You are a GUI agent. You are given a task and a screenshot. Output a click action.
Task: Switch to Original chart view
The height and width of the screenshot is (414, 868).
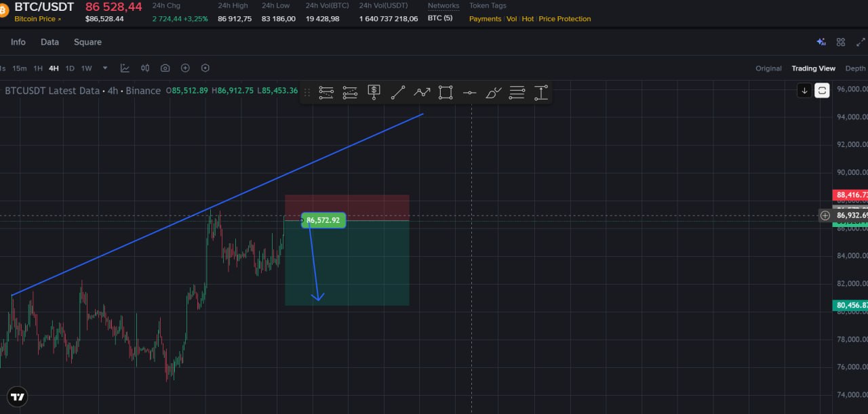click(768, 68)
